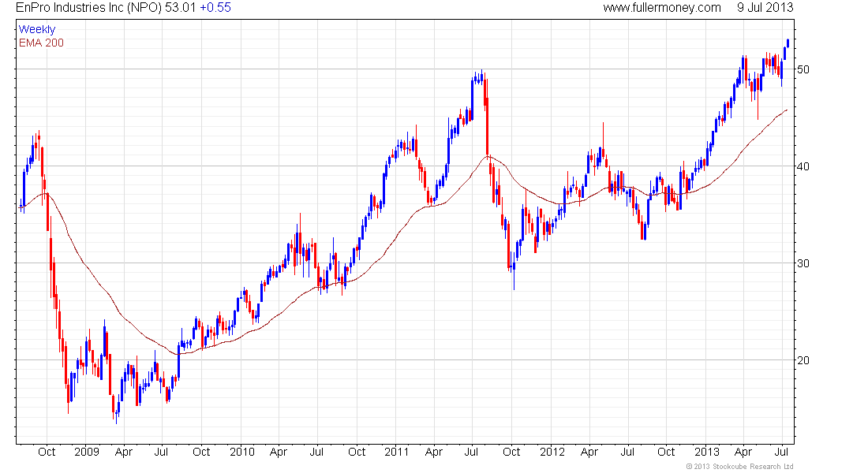868x473 pixels.
Task: Click the +0.55 price change value
Action: [x=215, y=8]
